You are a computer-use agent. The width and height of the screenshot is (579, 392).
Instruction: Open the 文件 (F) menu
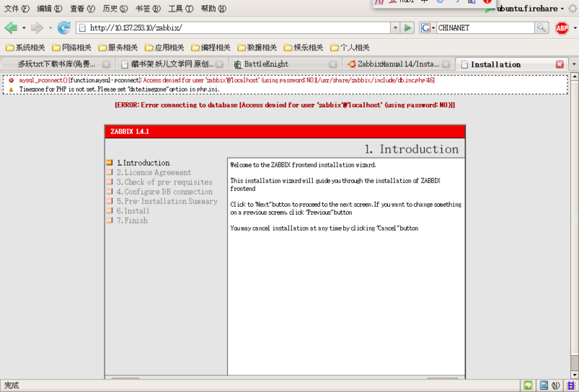tap(17, 9)
